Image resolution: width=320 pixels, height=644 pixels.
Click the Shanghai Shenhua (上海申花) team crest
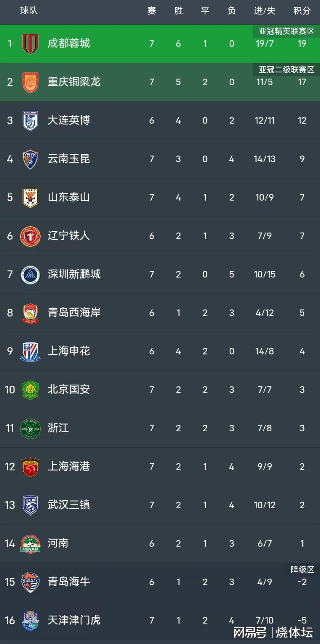click(x=30, y=351)
